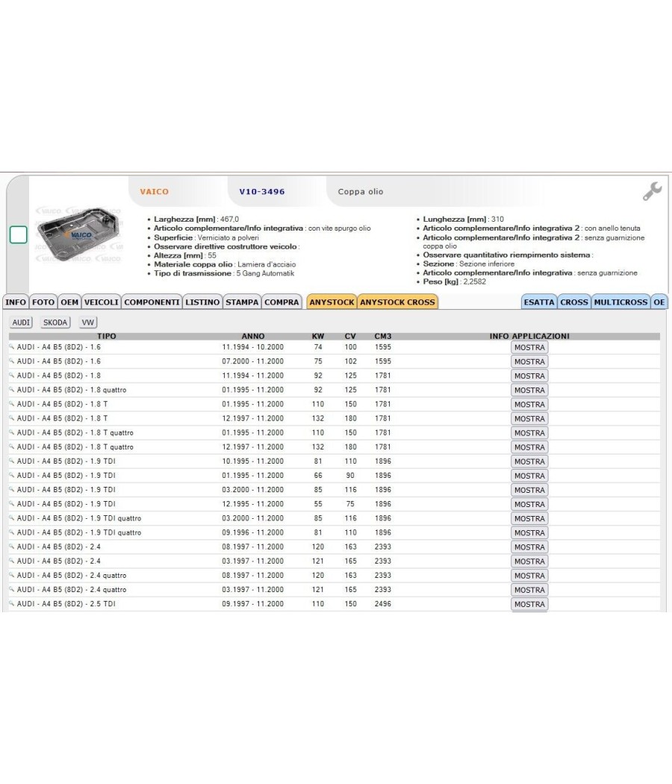Click the ANNO column header

pos(253,336)
